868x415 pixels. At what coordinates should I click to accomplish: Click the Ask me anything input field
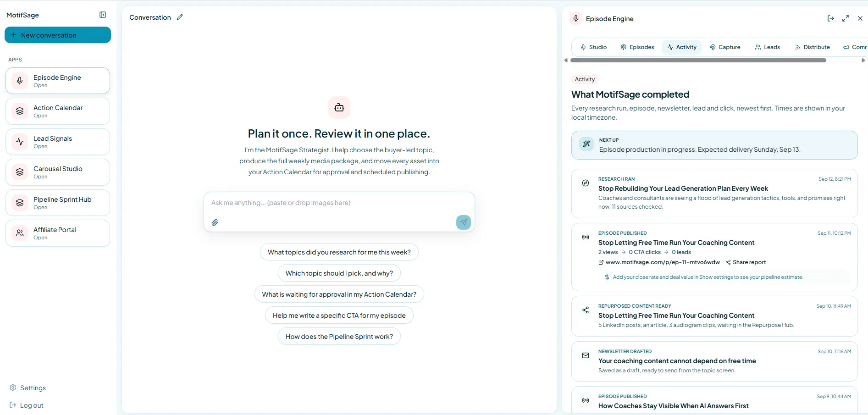(339, 203)
